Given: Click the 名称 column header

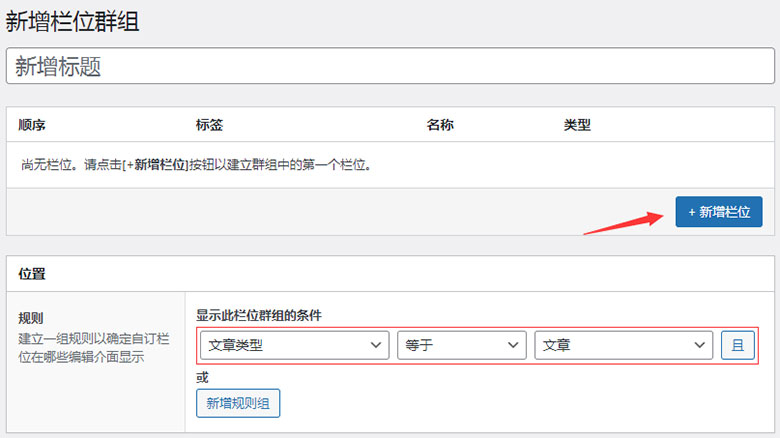Looking at the screenshot, I should click(440, 125).
